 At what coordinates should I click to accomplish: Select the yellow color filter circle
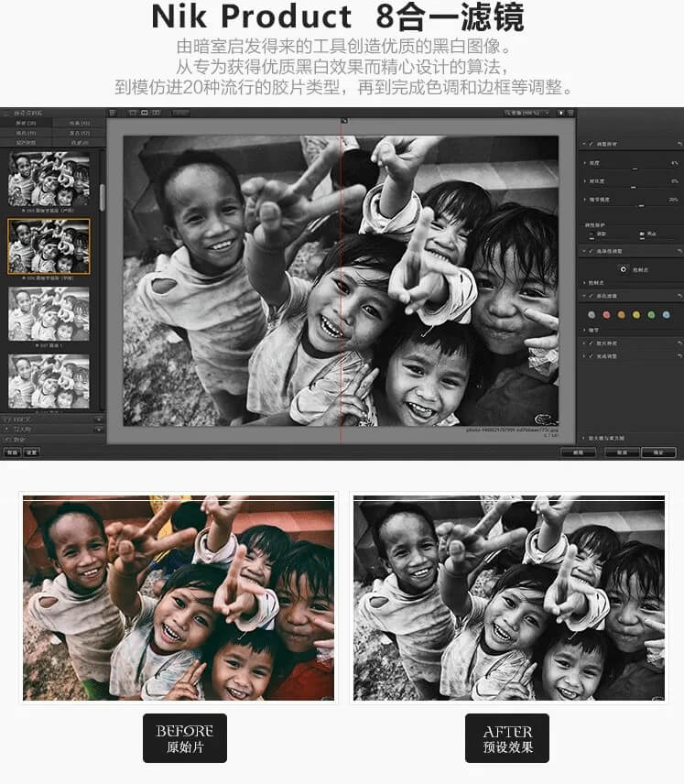pos(636,314)
